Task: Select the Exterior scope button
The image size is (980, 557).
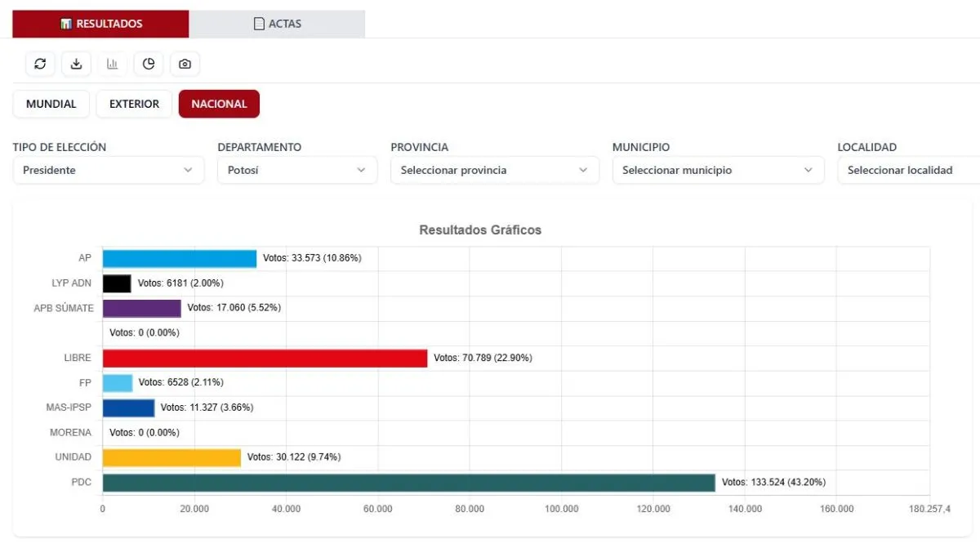Action: 134,104
